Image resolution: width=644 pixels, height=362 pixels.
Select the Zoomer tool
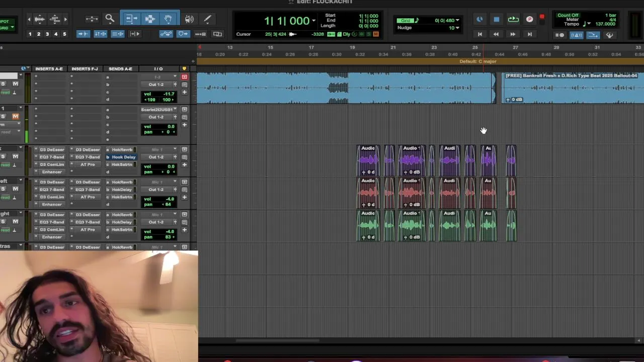[x=110, y=19]
